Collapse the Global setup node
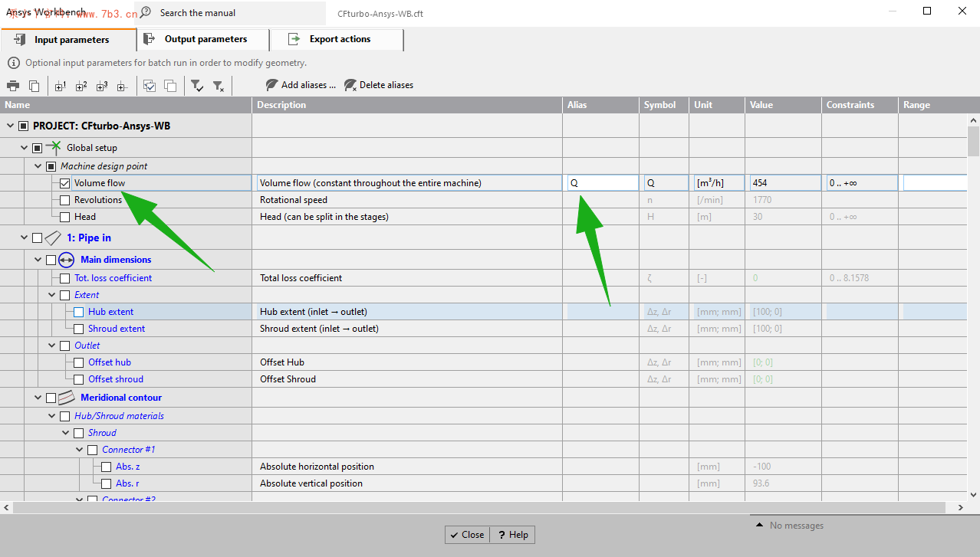Screen dimensions: 980x557 24,148
